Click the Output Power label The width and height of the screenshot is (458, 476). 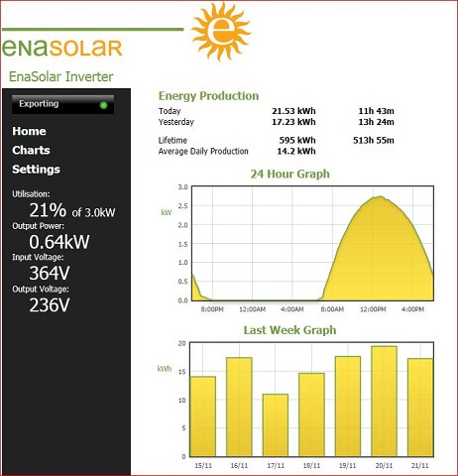pos(38,226)
